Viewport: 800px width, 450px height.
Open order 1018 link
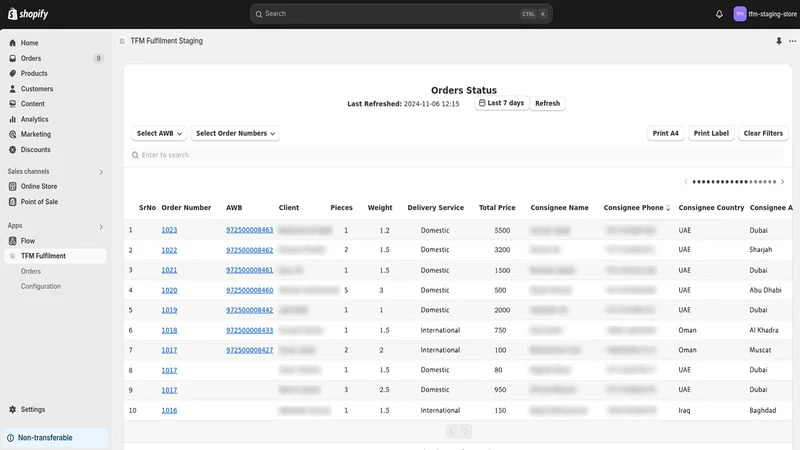(169, 330)
